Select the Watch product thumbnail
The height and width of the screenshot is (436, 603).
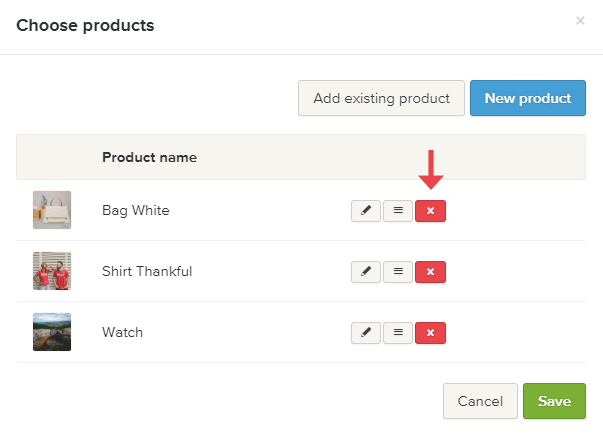[x=52, y=332]
